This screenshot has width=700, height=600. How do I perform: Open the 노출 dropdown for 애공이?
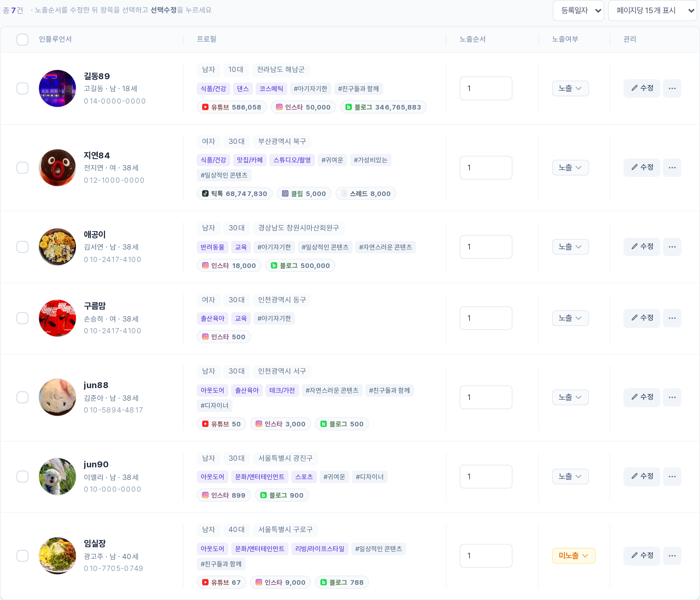coord(570,247)
